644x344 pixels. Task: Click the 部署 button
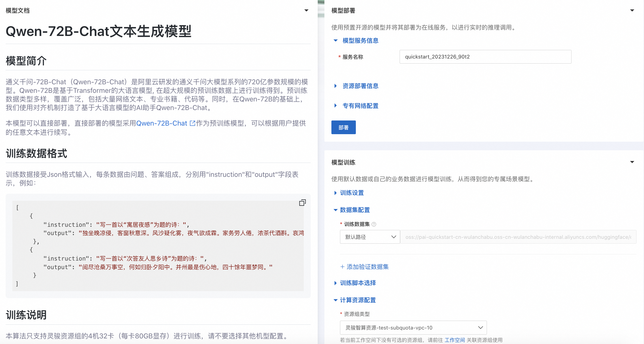click(x=343, y=127)
